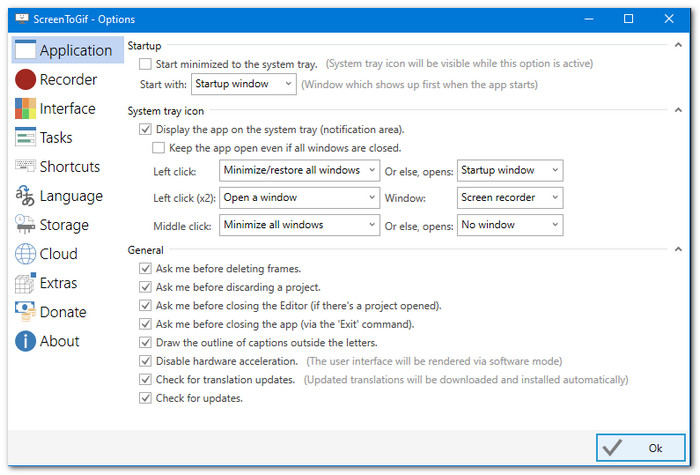The height and width of the screenshot is (475, 700).
Task: Click the About label in the sidebar
Action: [x=59, y=341]
